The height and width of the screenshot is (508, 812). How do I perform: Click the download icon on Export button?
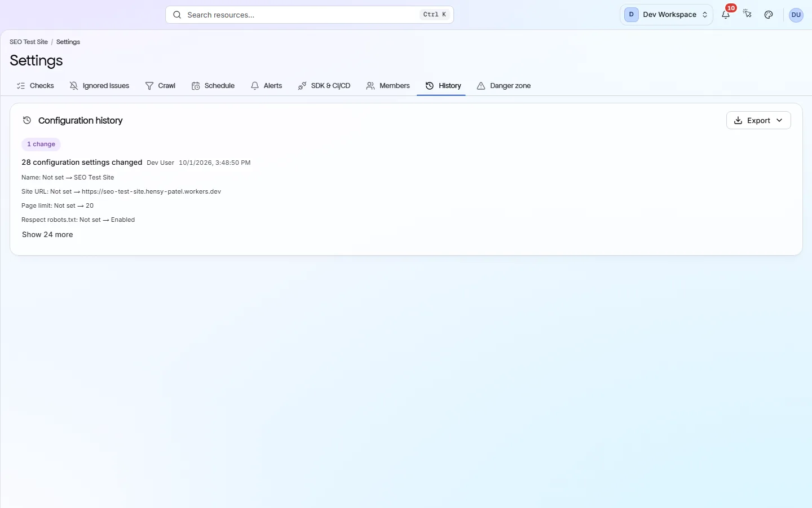tap(738, 120)
